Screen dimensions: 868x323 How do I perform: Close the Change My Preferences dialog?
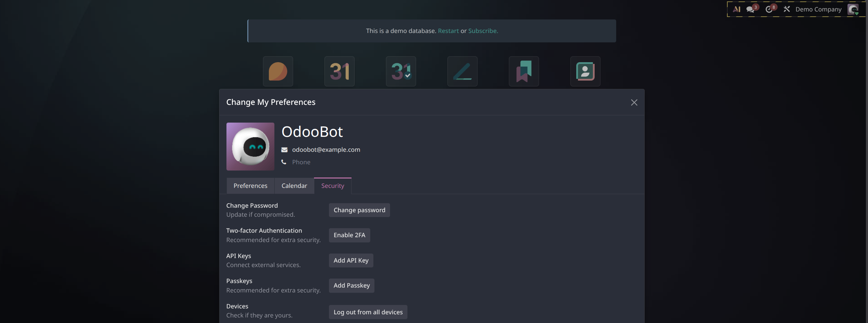click(634, 102)
